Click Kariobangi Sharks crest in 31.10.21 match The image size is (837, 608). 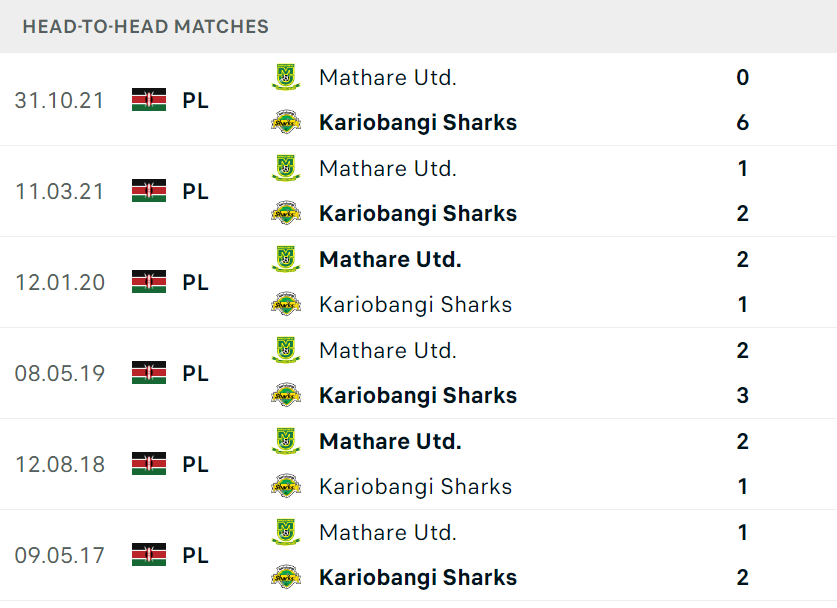click(x=286, y=122)
